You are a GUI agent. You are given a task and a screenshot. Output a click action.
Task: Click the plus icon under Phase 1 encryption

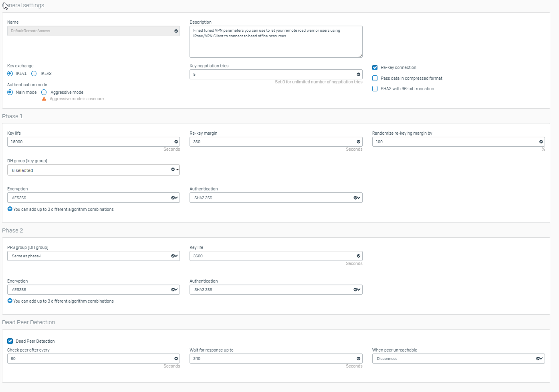click(10, 209)
